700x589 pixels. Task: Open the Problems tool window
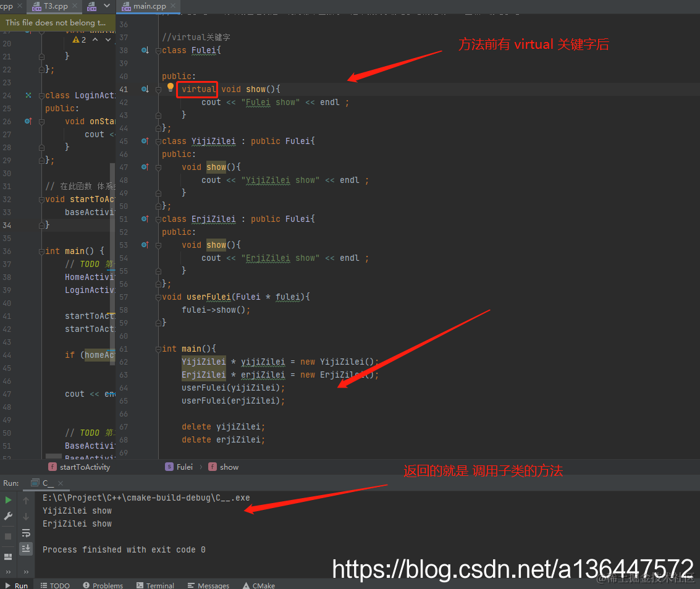pos(103,585)
